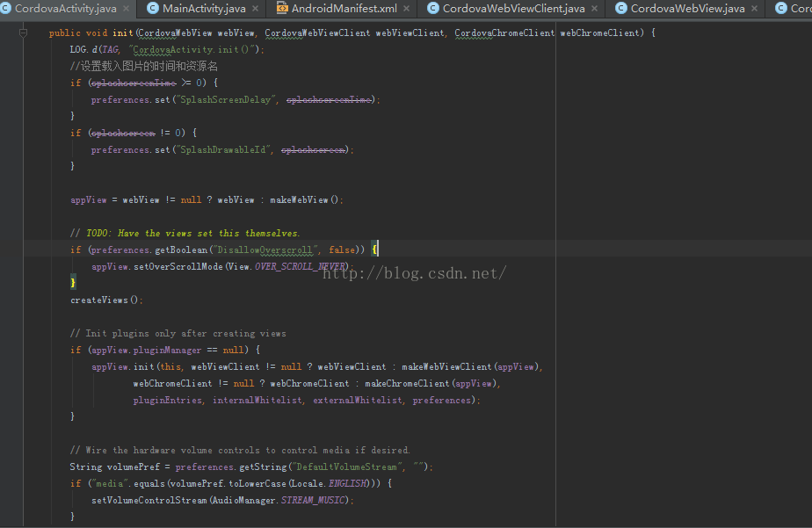The width and height of the screenshot is (812, 528).
Task: Select the CordovaWebView.java tab
Action: click(x=687, y=9)
